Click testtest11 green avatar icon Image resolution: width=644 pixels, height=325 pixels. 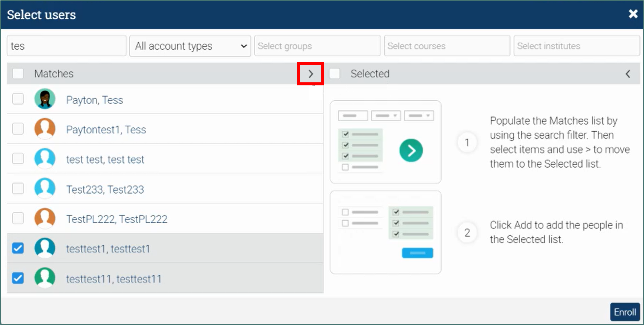tap(45, 278)
